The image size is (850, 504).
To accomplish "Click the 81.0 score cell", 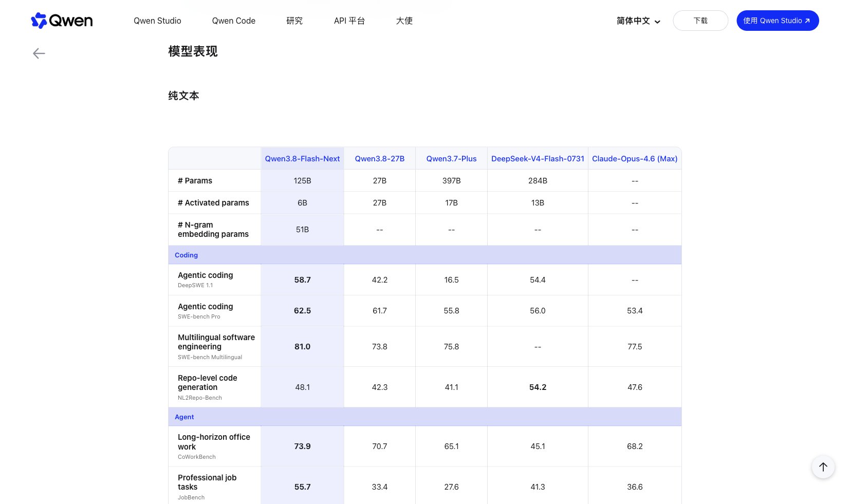I will (302, 347).
